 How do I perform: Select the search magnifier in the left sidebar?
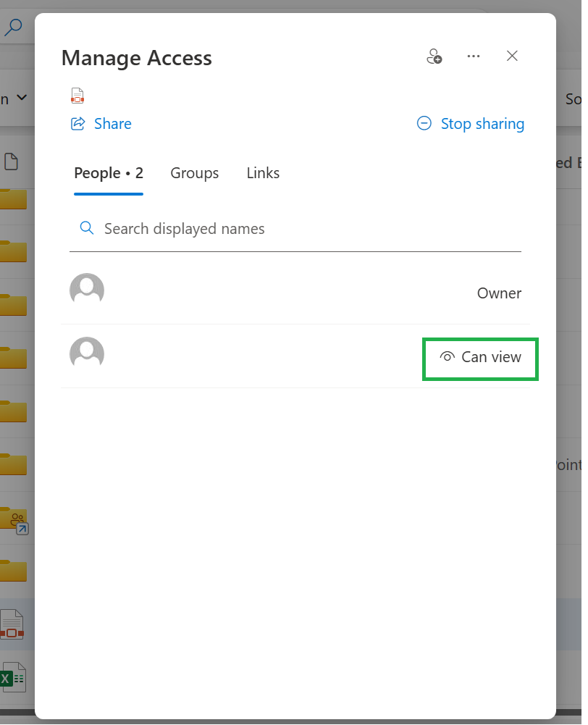point(13,26)
